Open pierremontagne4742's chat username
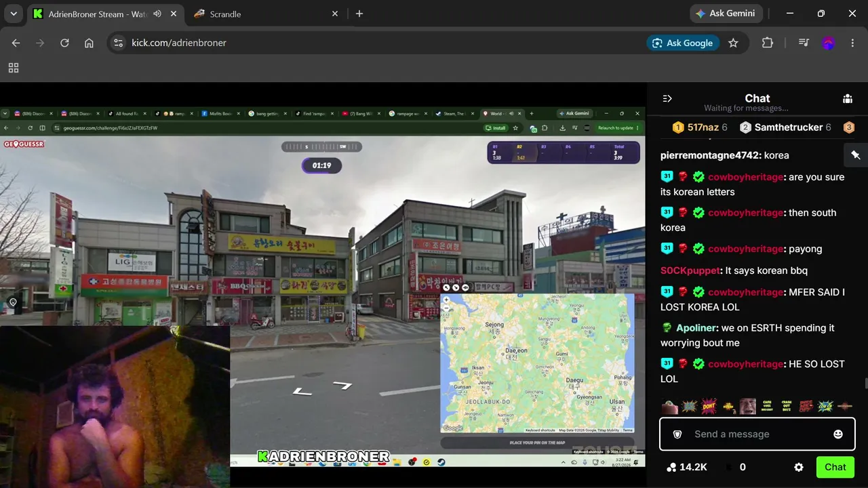The width and height of the screenshot is (868, 488). tap(709, 155)
